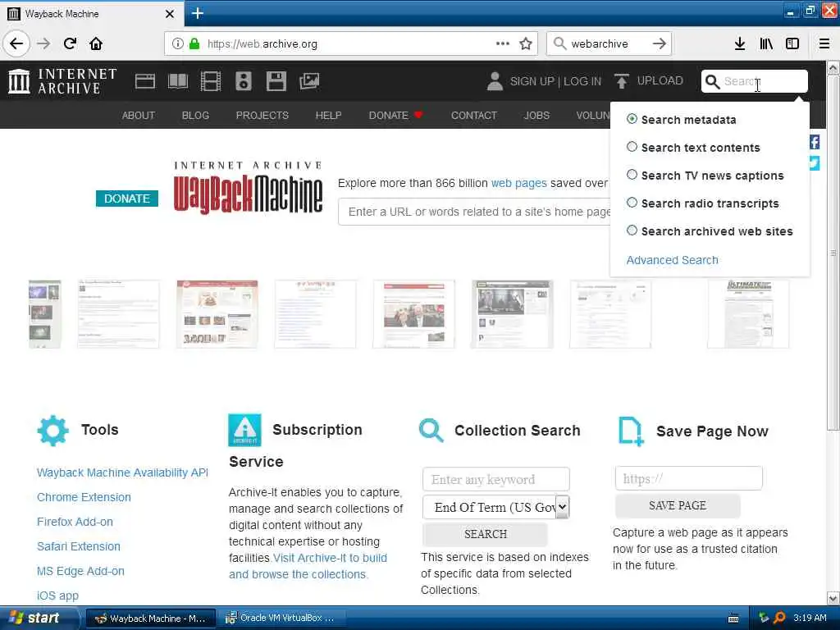The image size is (840, 630).
Task: Open PROJECTS in navigation menu
Action: click(x=262, y=115)
